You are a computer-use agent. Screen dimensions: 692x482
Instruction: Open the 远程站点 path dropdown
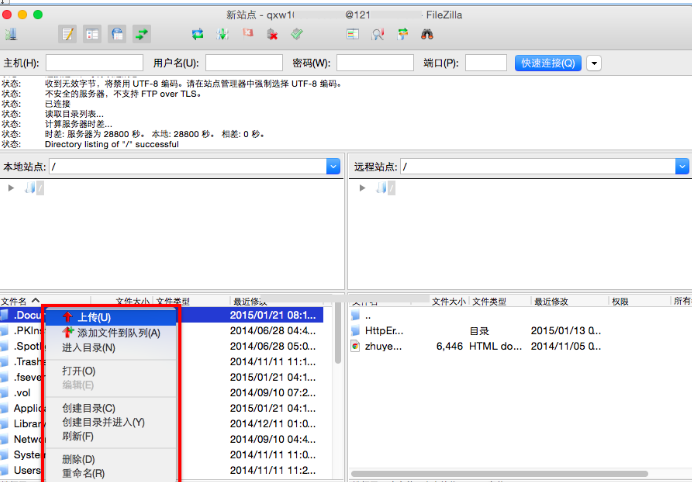tap(682, 166)
